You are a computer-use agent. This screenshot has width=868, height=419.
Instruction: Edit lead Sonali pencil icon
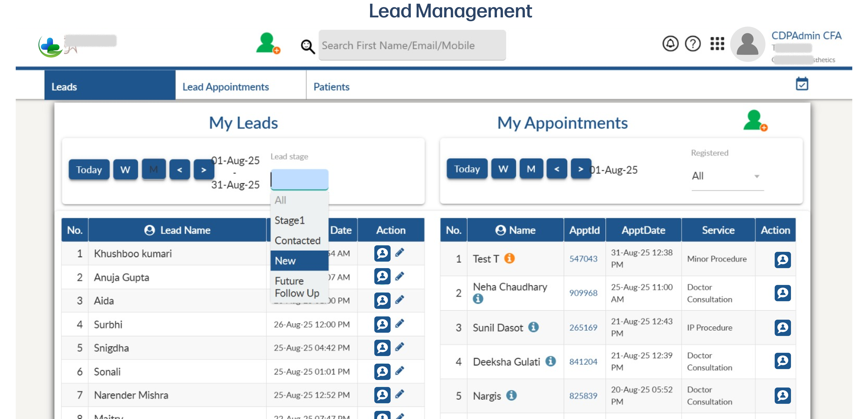(400, 371)
